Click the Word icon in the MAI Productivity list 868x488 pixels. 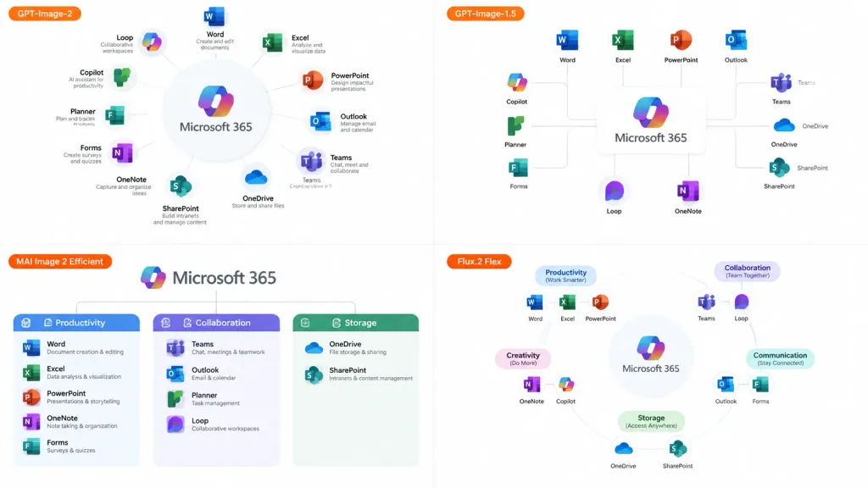pyautogui.click(x=31, y=347)
